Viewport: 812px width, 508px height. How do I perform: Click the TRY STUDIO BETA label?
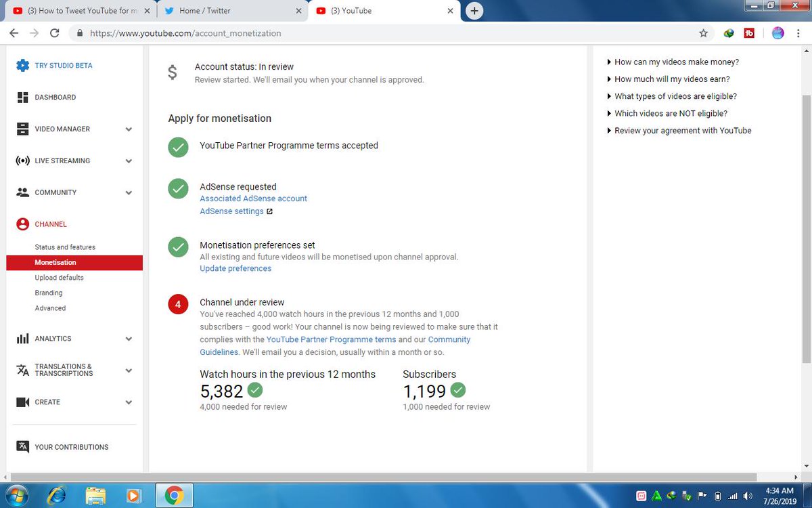point(64,66)
